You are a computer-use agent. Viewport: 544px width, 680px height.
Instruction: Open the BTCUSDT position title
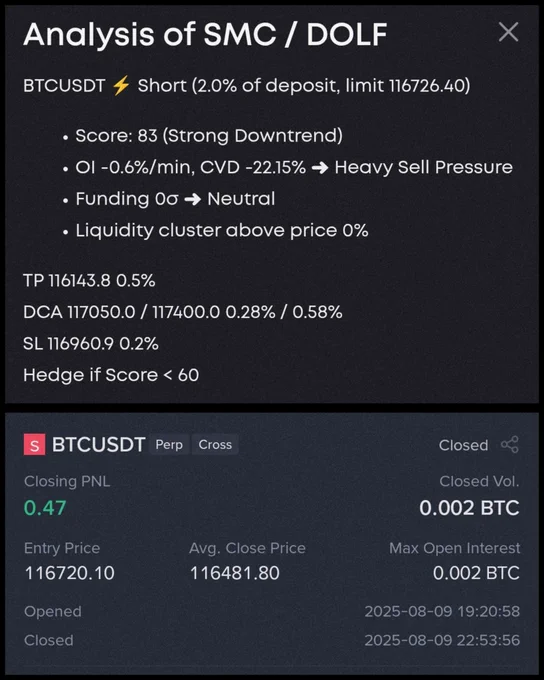(98, 445)
